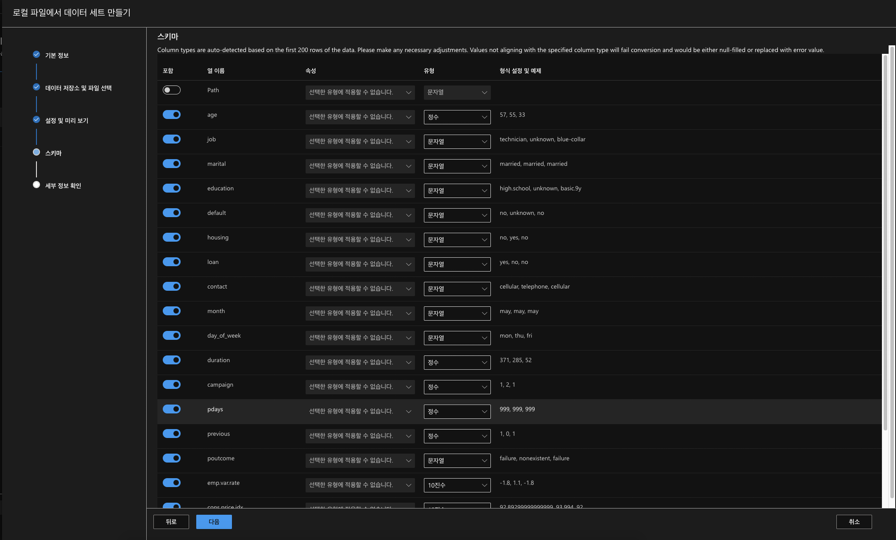Open the contact type dropdown

[x=457, y=289]
